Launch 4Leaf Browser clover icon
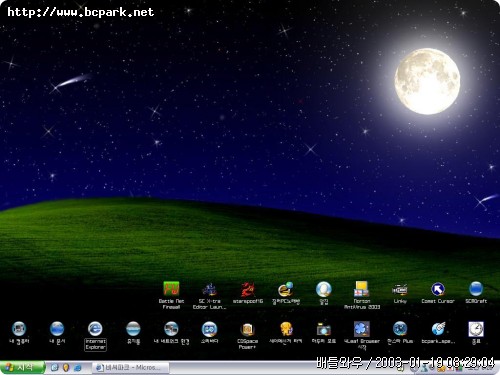500x375 pixels. click(362, 329)
